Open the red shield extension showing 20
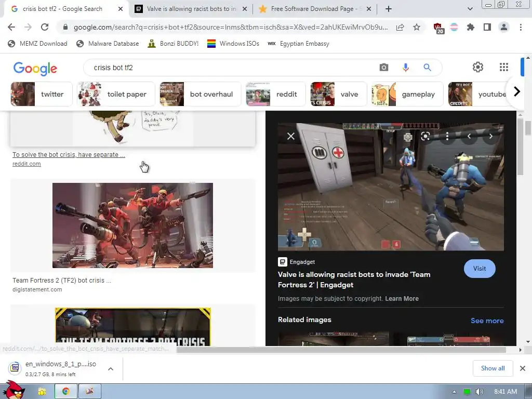 click(438, 28)
